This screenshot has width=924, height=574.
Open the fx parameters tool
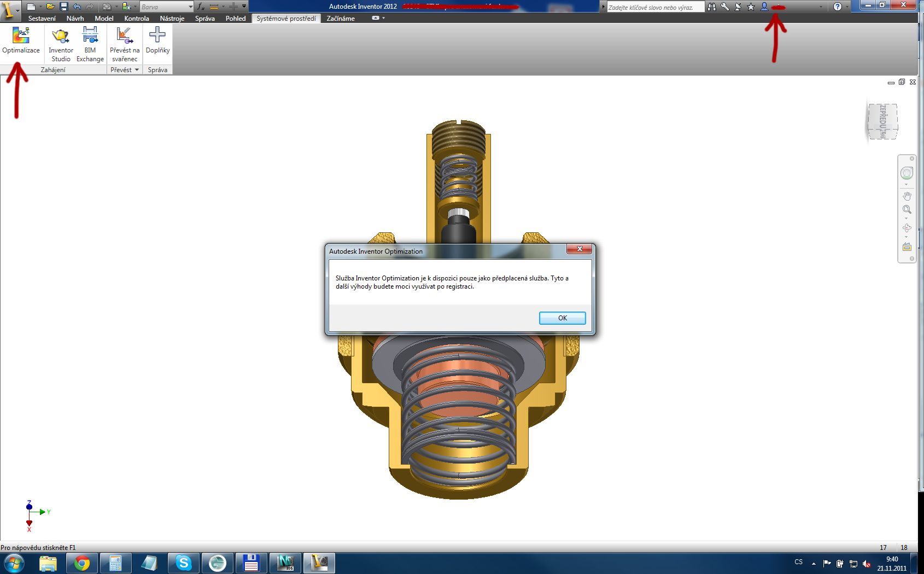click(201, 7)
